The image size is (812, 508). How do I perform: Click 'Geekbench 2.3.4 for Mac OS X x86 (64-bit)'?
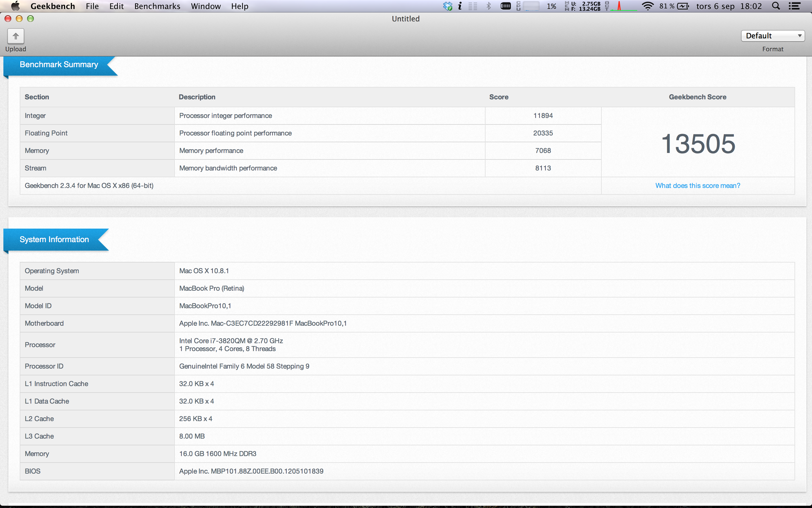[89, 185]
